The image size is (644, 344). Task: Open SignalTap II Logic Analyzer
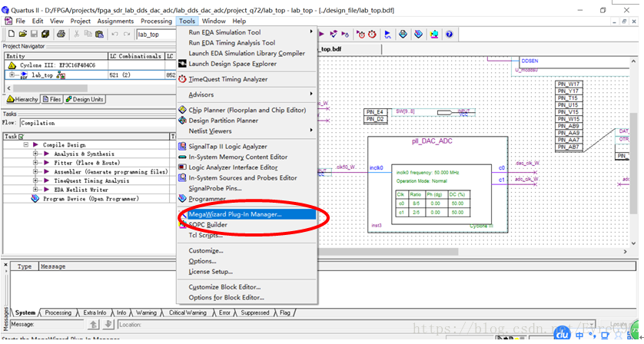click(x=247, y=147)
